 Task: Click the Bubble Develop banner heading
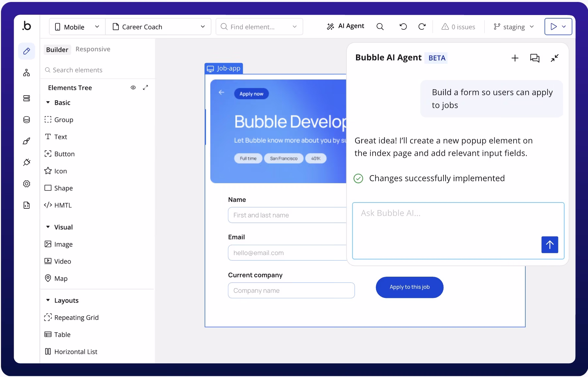pyautogui.click(x=290, y=122)
